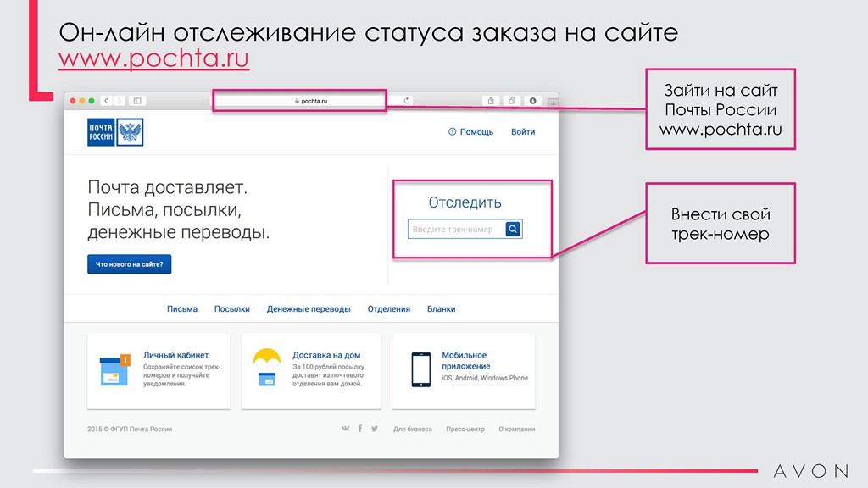This screenshot has height=488, width=868.
Task: Click the iOS, Android, Windows Phone text
Action: [x=485, y=378]
